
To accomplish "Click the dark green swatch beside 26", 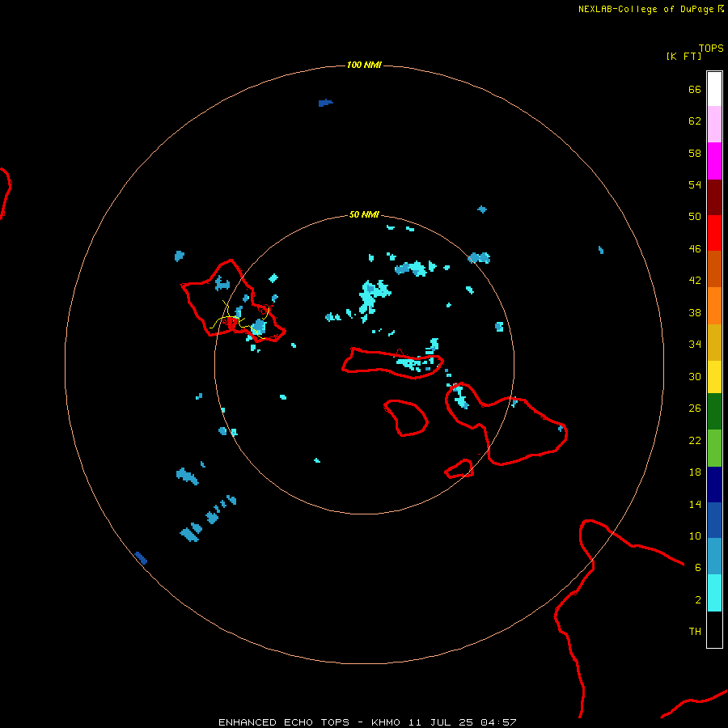I will click(x=714, y=412).
